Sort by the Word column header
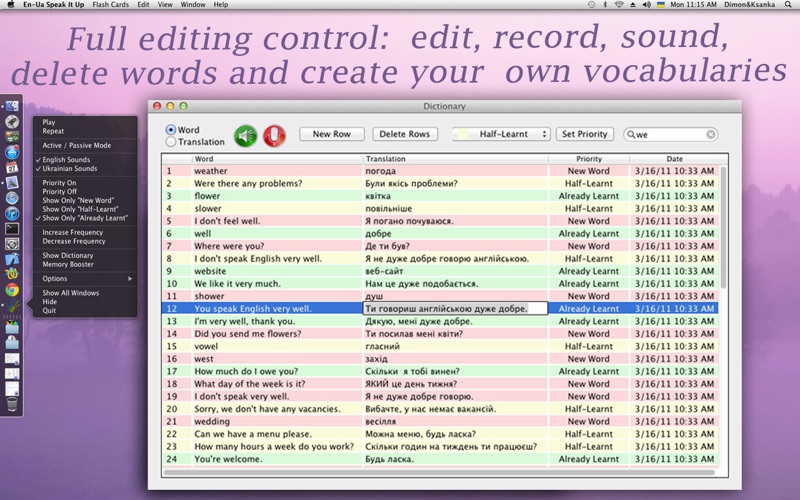800x500 pixels. pos(278,159)
